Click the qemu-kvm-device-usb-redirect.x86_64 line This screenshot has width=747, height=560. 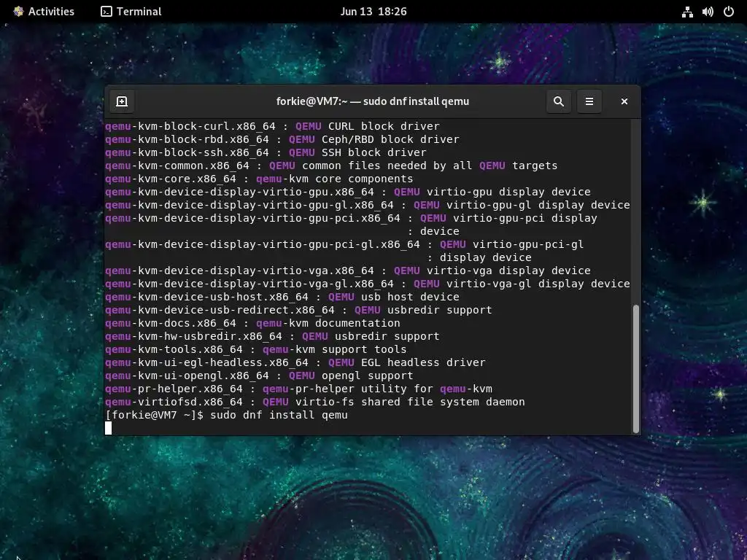[x=298, y=310]
